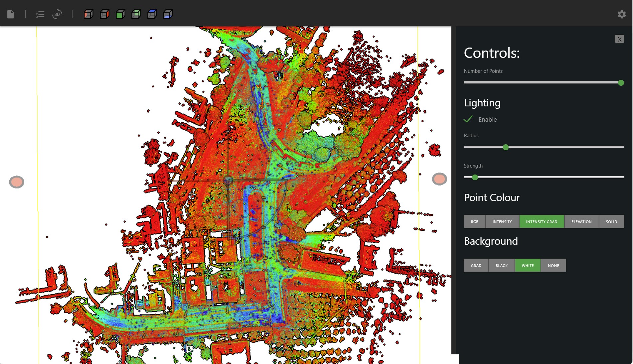Click the Number of Points slider handle

click(x=621, y=83)
